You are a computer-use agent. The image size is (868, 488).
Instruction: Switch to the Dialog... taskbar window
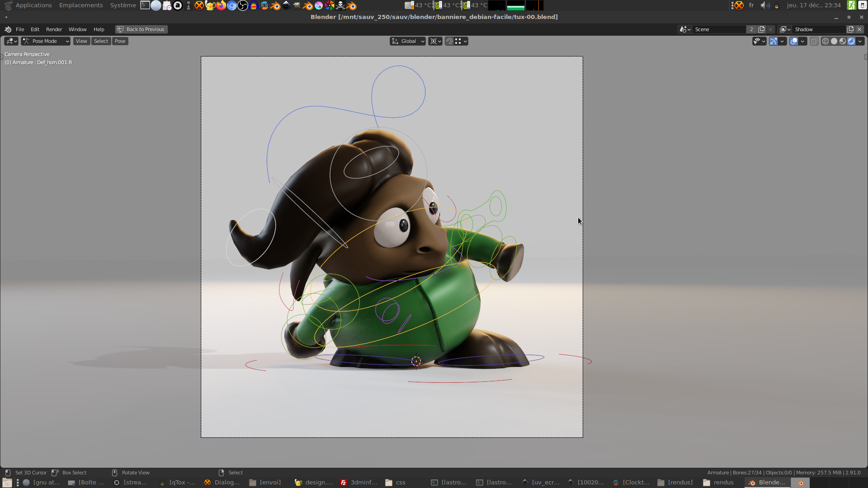pyautogui.click(x=222, y=483)
